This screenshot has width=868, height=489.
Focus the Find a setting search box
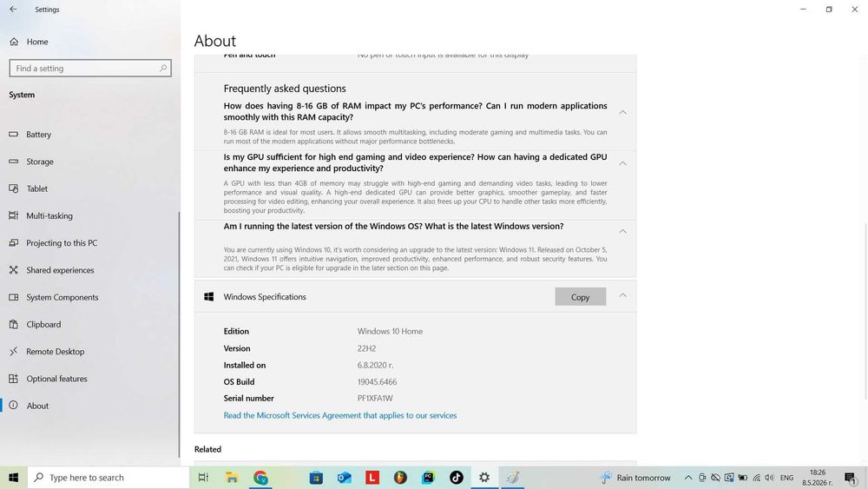coord(90,68)
